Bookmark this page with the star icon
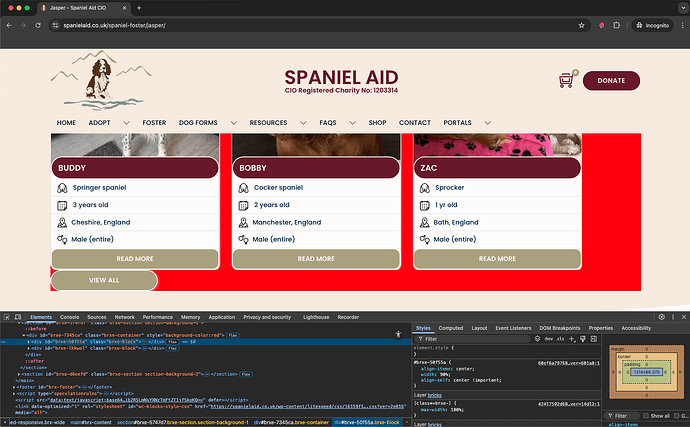The image size is (690, 427). click(581, 26)
